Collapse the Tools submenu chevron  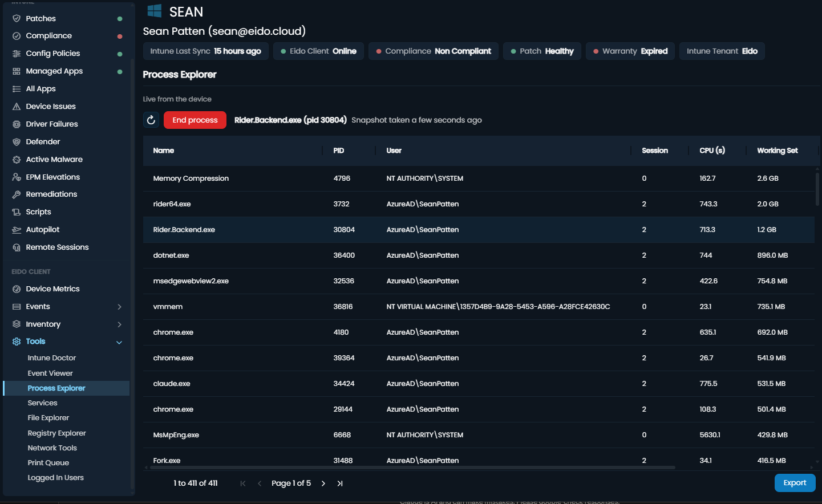119,342
